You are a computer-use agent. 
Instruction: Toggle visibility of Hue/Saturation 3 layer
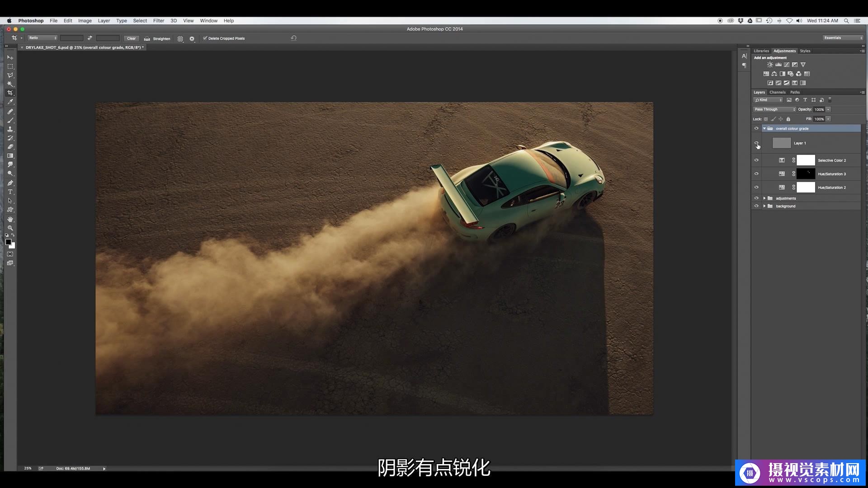tap(756, 174)
